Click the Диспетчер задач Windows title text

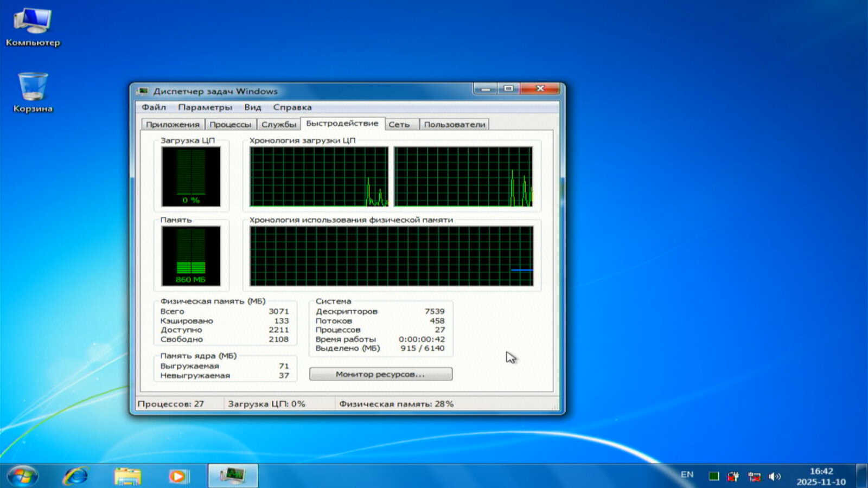click(215, 91)
